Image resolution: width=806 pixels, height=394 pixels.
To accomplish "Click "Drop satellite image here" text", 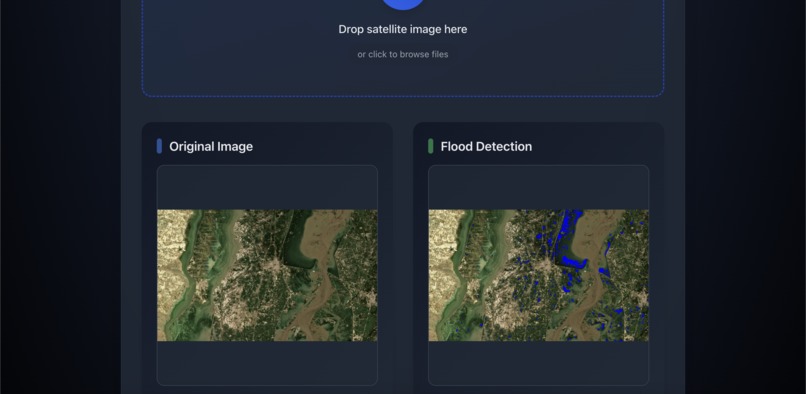I will pos(403,29).
